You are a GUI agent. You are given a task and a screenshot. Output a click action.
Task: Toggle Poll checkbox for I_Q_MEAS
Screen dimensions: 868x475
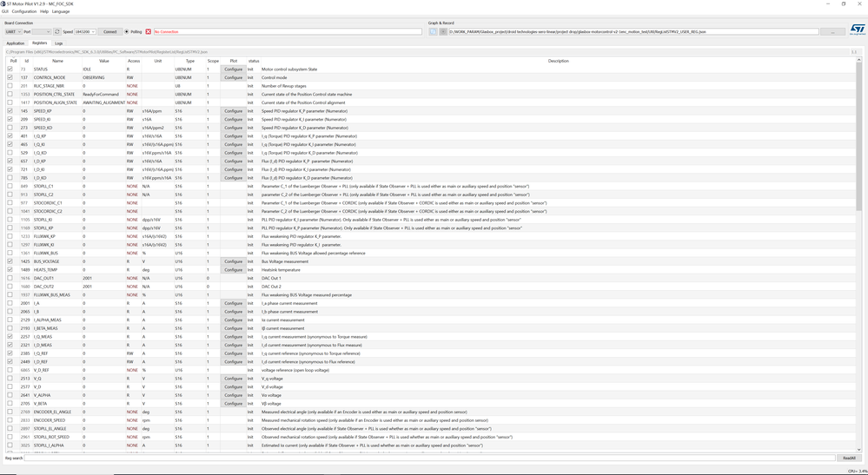(10, 337)
